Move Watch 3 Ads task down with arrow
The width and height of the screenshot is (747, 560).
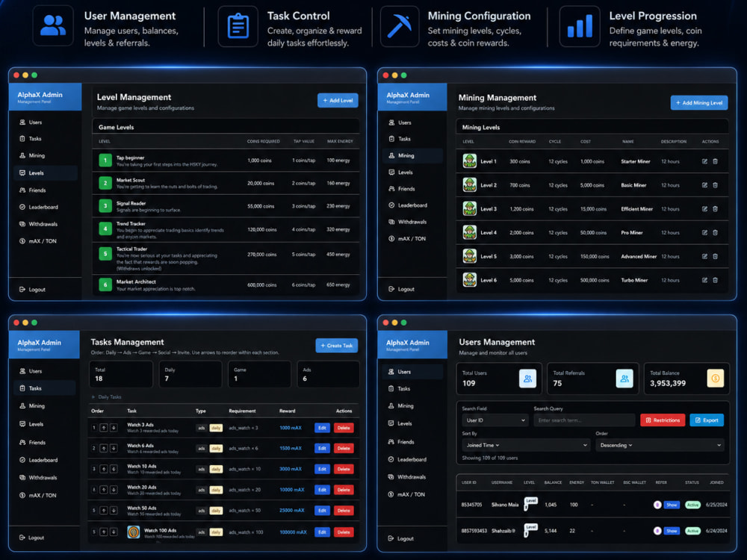coord(114,428)
